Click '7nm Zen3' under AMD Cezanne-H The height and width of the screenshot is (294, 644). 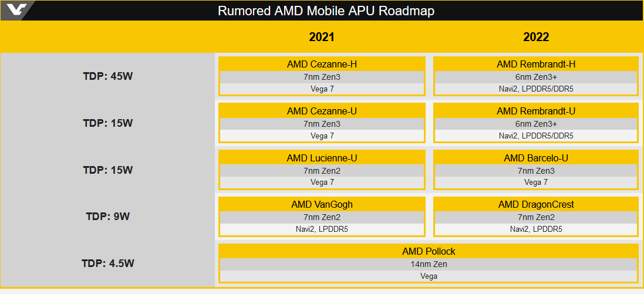point(322,77)
